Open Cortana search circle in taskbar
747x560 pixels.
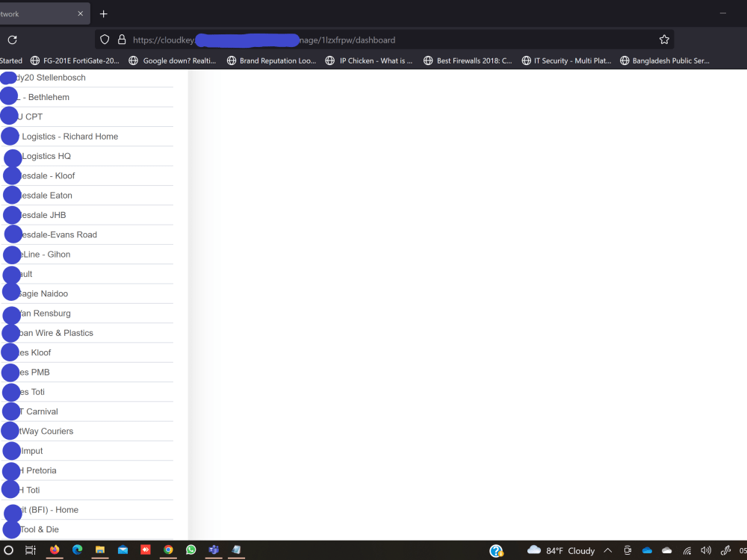tap(8, 550)
